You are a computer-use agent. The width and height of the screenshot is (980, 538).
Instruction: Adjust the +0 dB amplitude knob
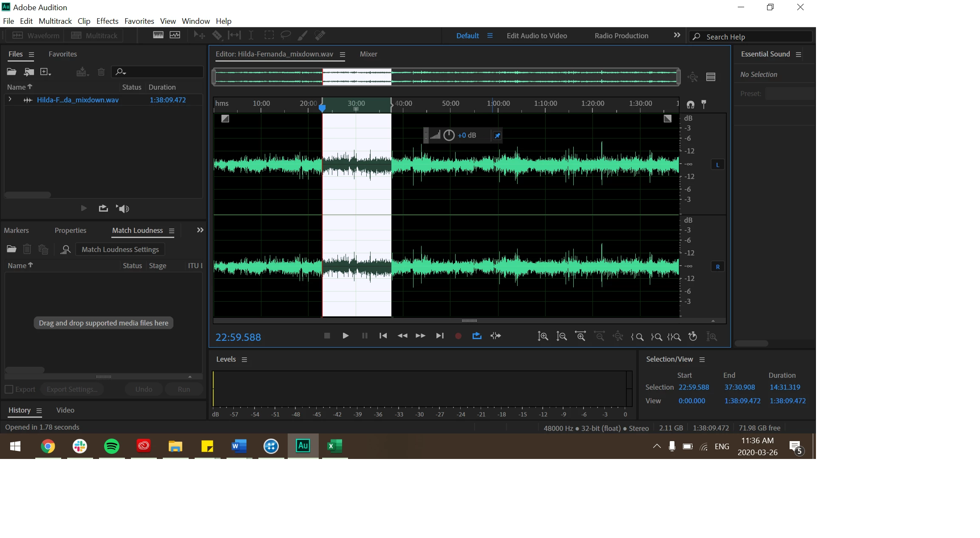[x=449, y=135]
